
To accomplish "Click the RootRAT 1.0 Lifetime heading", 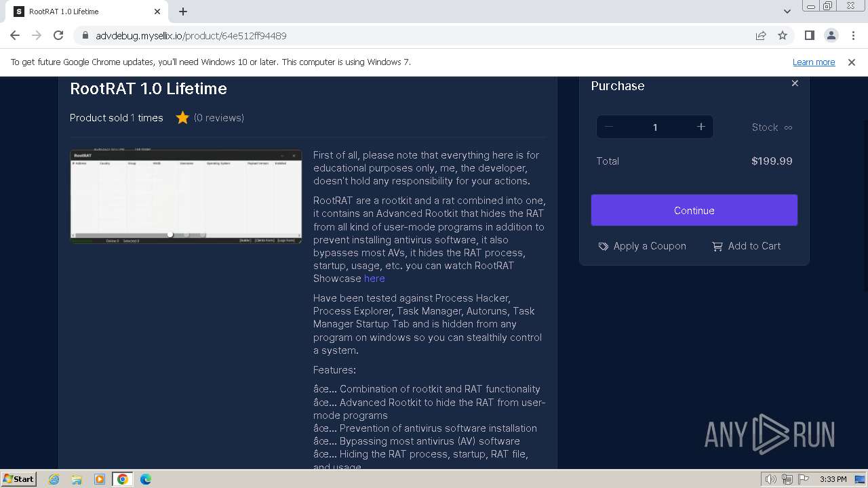I will pos(149,89).
